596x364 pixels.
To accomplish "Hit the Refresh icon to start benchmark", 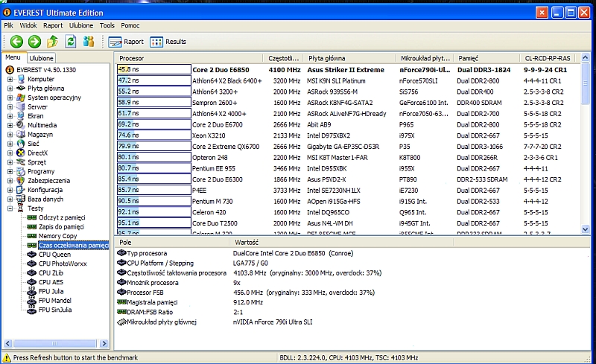I will point(70,42).
